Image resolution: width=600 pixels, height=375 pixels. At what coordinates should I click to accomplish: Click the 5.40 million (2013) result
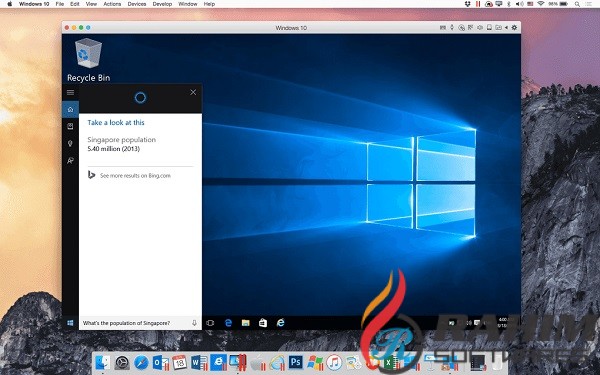coord(114,149)
